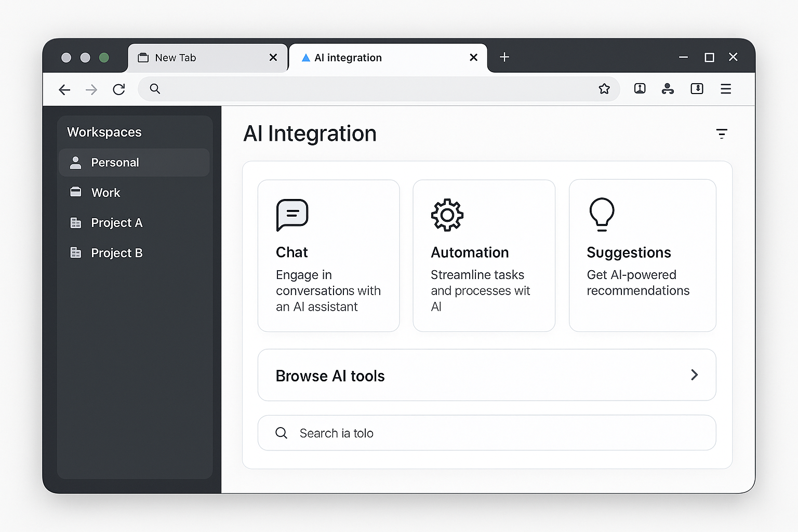This screenshot has height=532, width=798.
Task: Click the Suggestions lightbulb icon
Action: click(602, 214)
